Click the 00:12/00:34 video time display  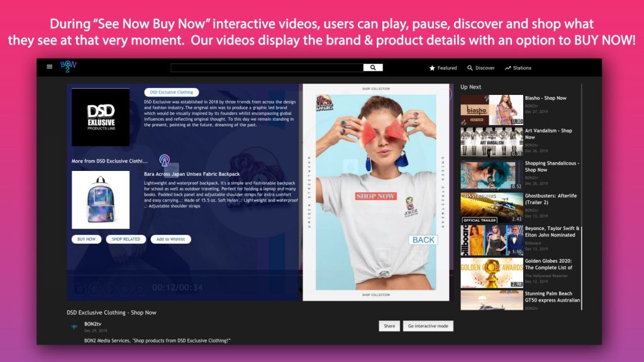point(177,287)
